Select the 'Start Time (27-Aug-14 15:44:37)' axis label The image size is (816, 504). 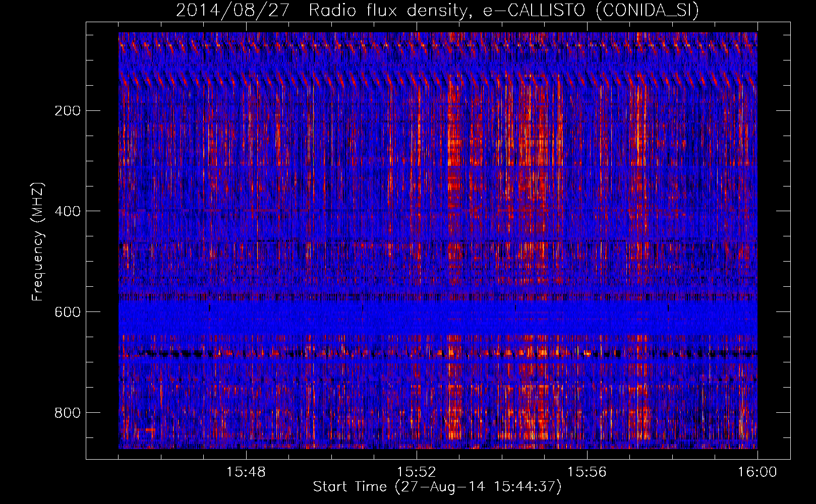(437, 487)
